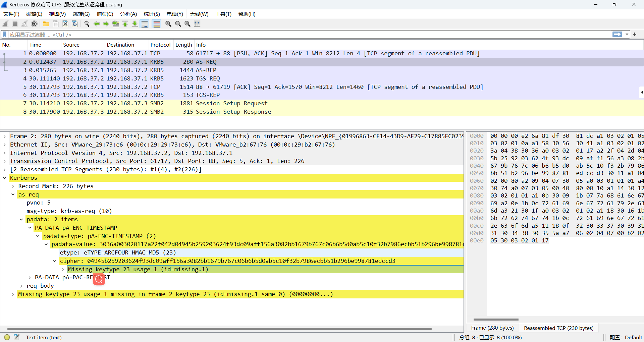The width and height of the screenshot is (644, 342).
Task: Open the 视图(V) menu
Action: tap(57, 14)
